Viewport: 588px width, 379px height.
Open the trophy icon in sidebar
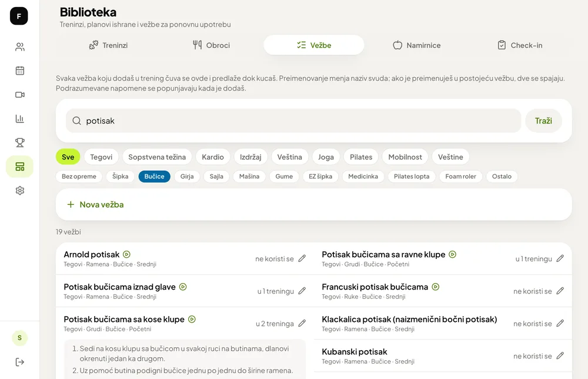[x=20, y=142]
